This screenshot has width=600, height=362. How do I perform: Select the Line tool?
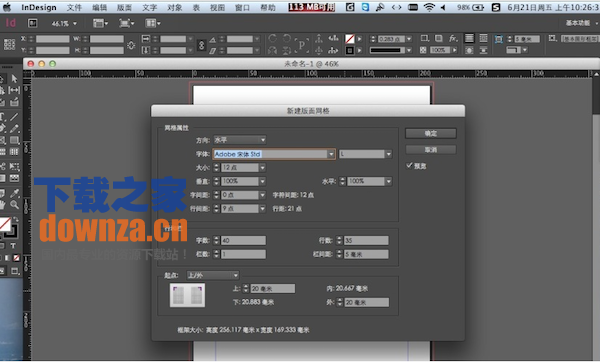15,116
